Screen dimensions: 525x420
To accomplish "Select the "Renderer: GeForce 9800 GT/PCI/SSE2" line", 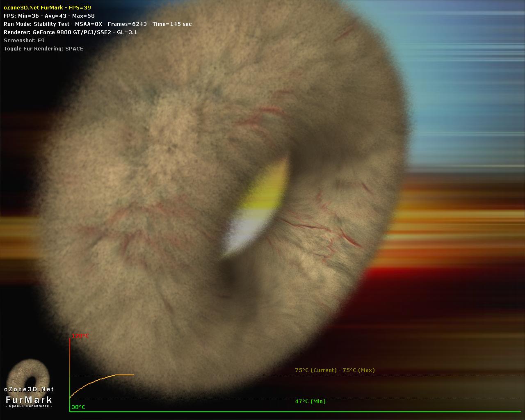I will pos(71,32).
